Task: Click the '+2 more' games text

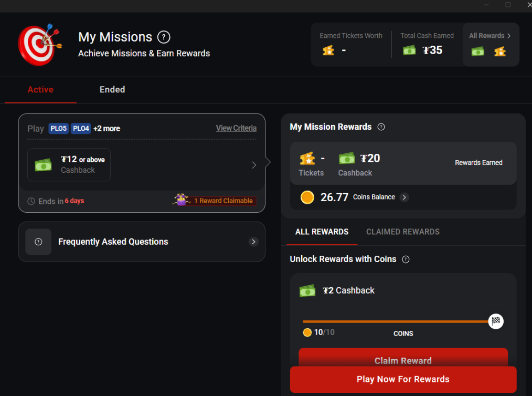Action: (x=107, y=129)
